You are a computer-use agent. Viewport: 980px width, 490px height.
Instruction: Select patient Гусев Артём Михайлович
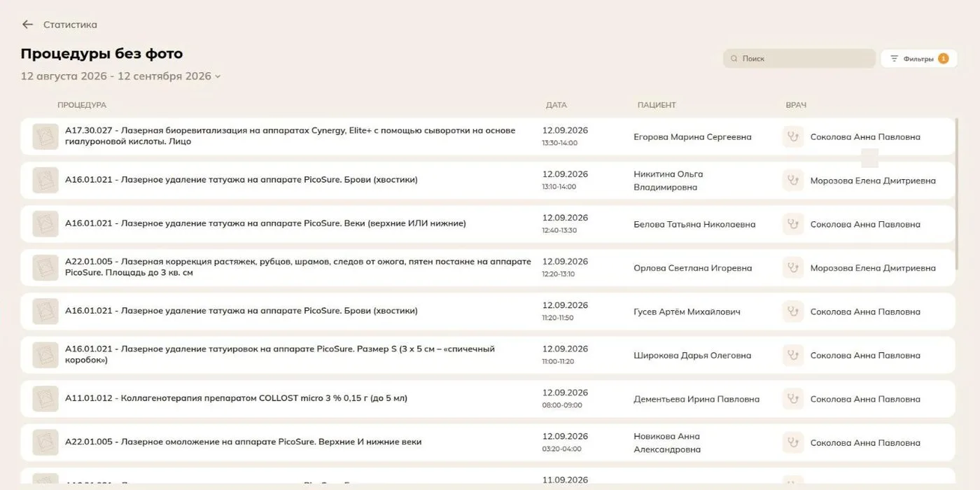687,311
